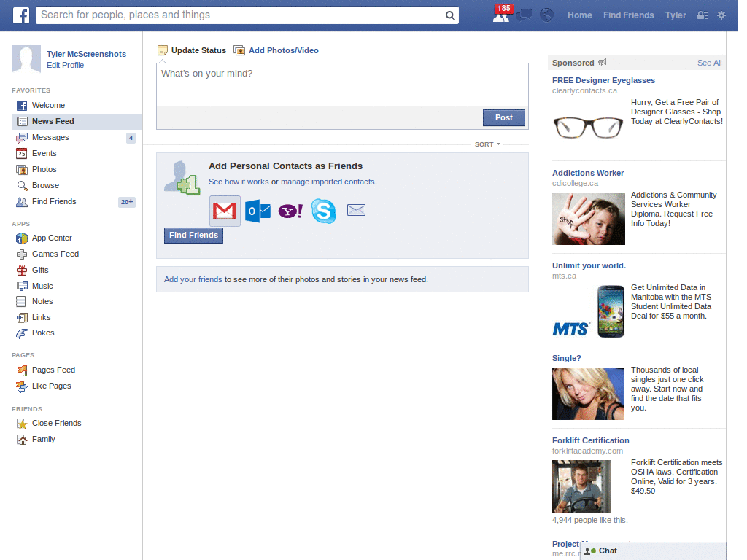This screenshot has width=747, height=560.
Task: Click the Pages Feed flag icon
Action: tap(22, 370)
